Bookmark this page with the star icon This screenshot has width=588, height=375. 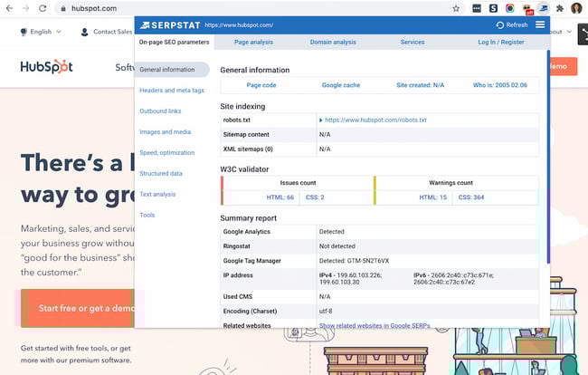point(455,8)
